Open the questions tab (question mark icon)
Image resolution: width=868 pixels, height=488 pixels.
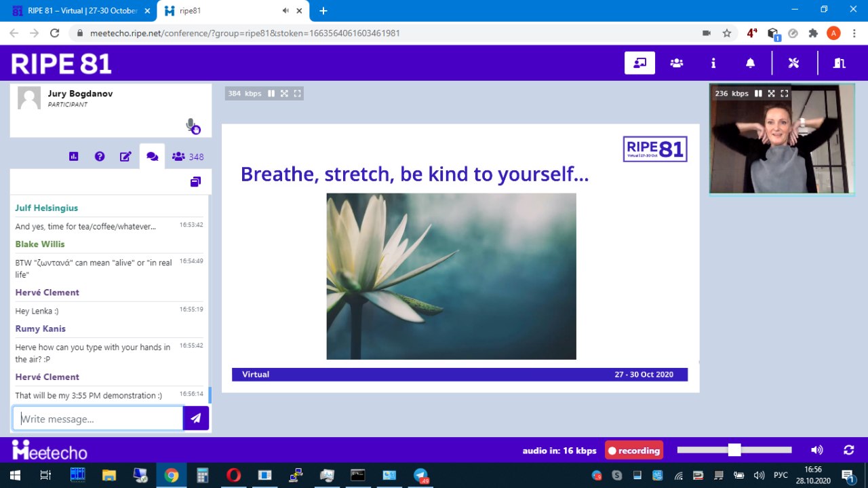point(100,157)
